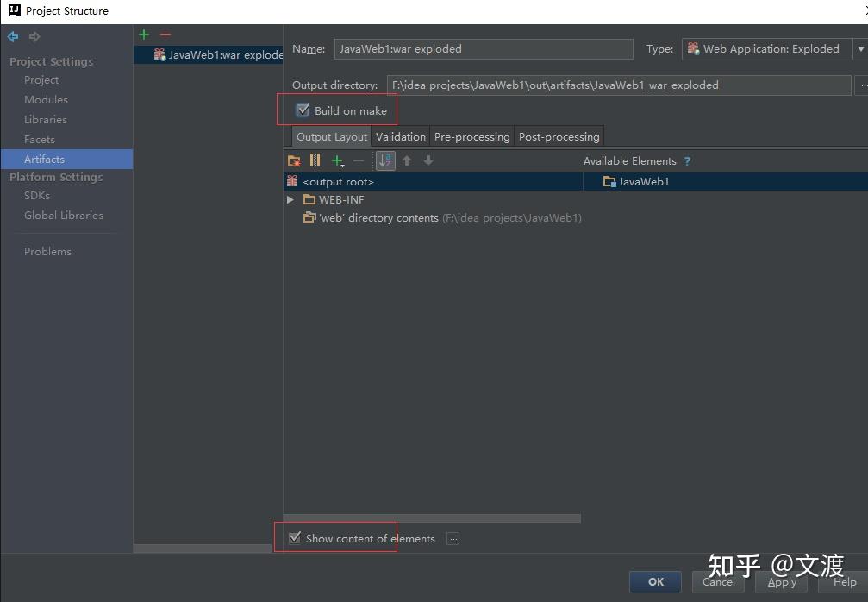Open the Pre-processing tab
This screenshot has height=602, width=868.
471,135
